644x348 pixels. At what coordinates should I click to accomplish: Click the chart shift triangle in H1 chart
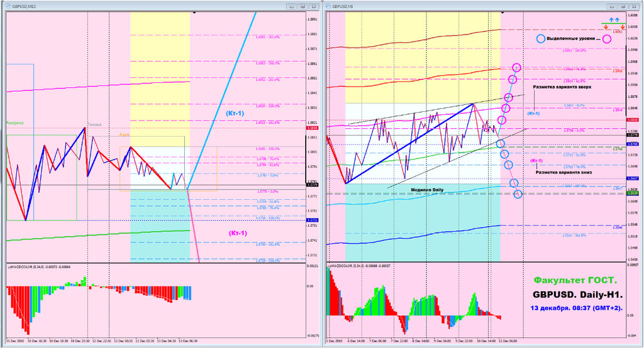(502, 13)
